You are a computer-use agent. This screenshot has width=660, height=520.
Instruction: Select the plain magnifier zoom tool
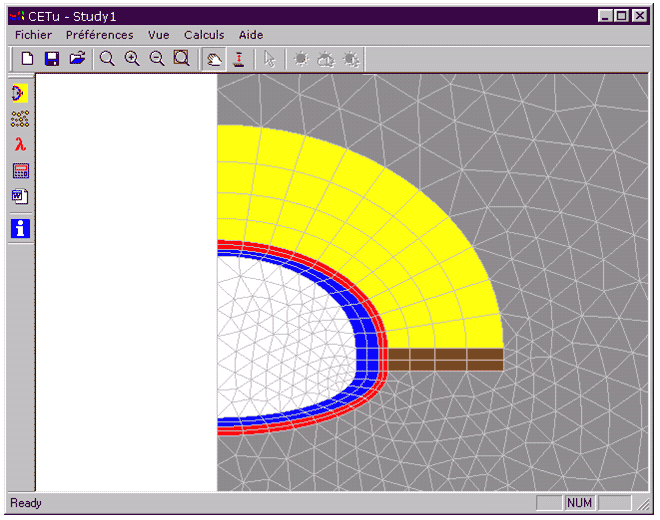pos(107,59)
